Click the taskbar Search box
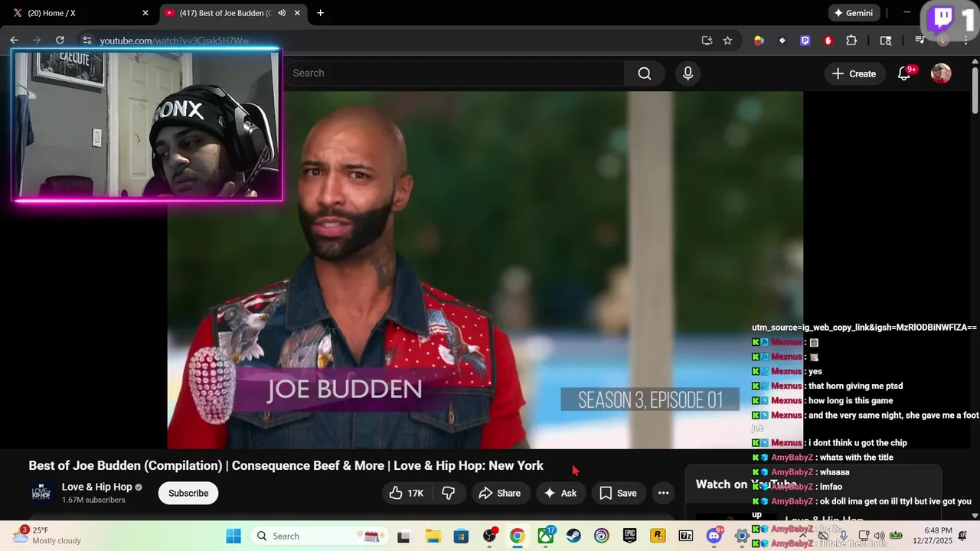This screenshot has width=980, height=551. [321, 536]
